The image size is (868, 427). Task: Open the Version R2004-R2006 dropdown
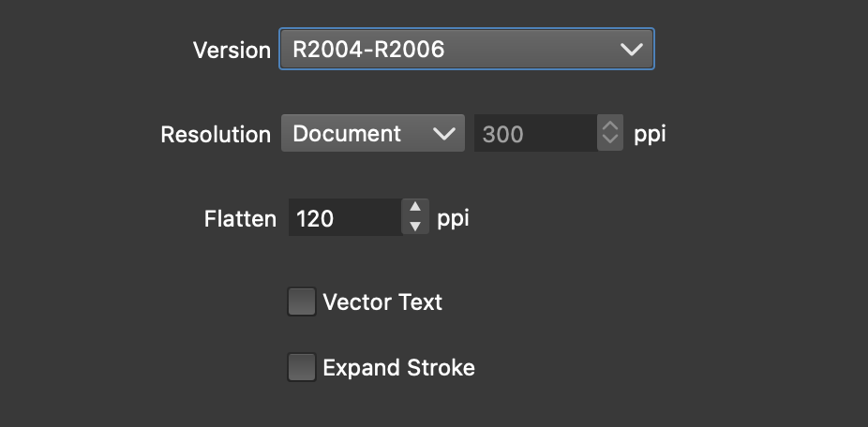[x=466, y=50]
